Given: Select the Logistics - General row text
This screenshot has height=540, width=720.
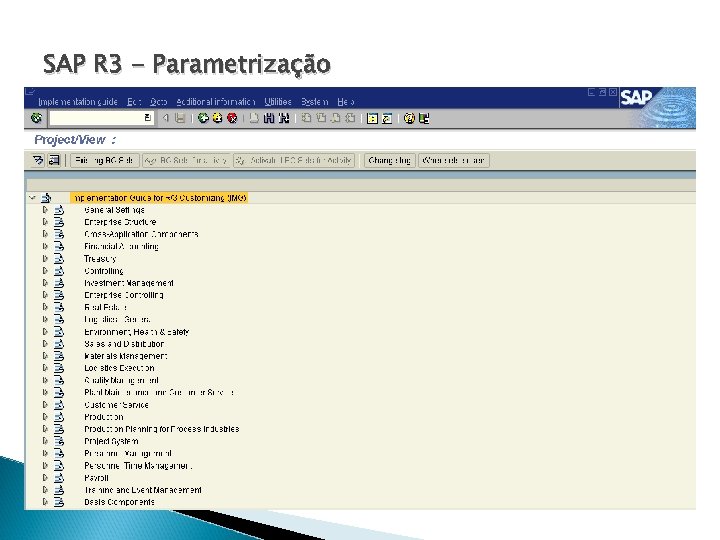Looking at the screenshot, I should point(117,319).
